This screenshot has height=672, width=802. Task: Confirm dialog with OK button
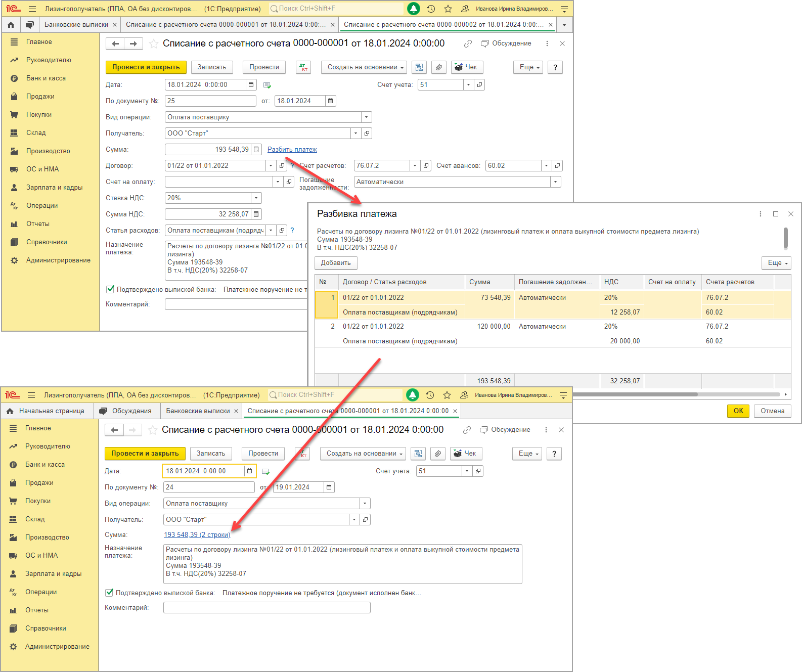(738, 411)
